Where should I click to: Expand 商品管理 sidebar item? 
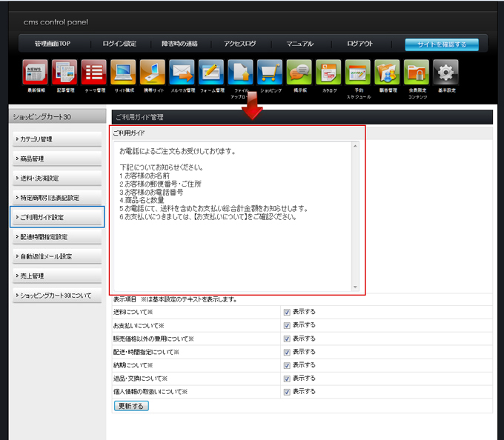point(57,159)
